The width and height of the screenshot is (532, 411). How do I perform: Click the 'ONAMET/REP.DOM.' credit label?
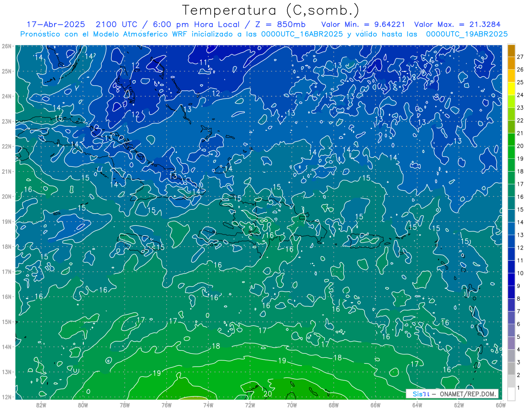pyautogui.click(x=468, y=394)
